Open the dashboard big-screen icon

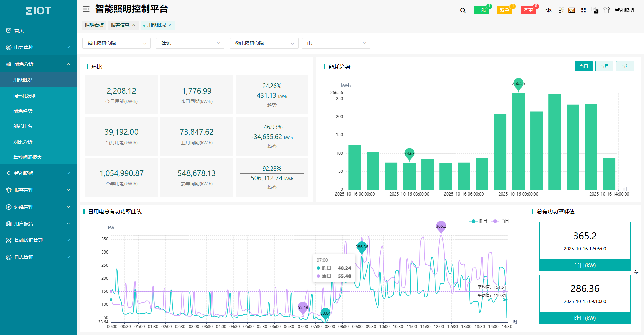(572, 10)
